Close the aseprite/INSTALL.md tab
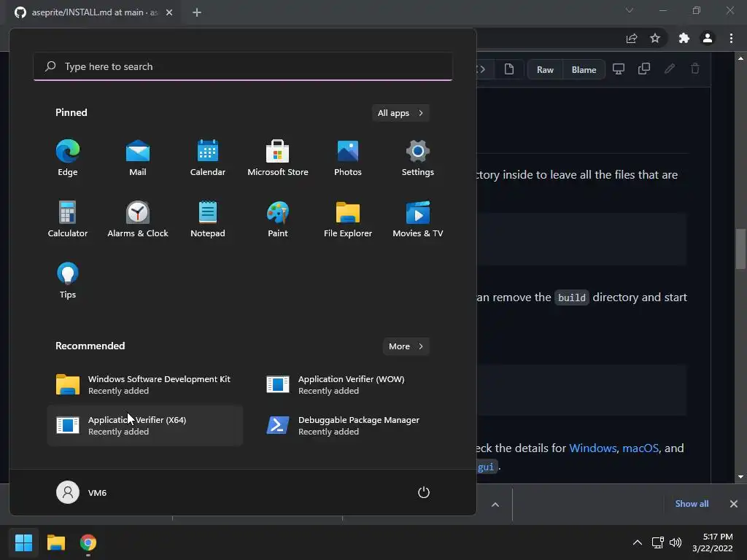This screenshot has height=560, width=747. pyautogui.click(x=169, y=12)
